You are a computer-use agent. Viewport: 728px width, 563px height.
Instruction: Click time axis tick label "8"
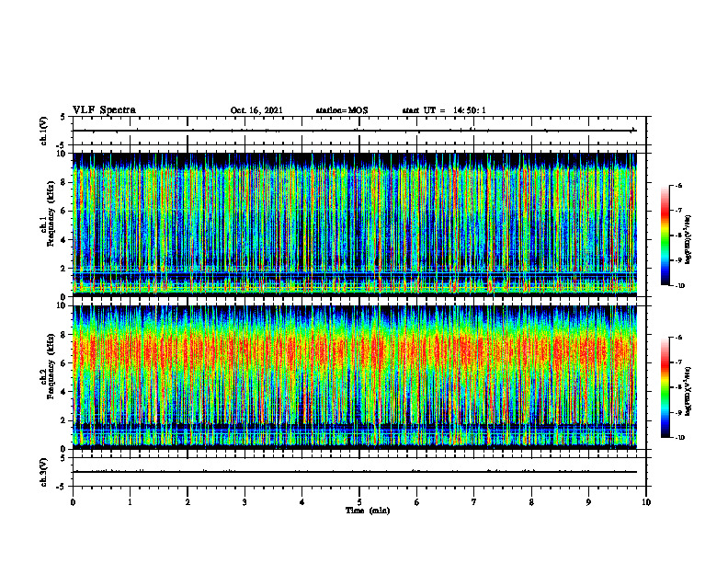(531, 502)
